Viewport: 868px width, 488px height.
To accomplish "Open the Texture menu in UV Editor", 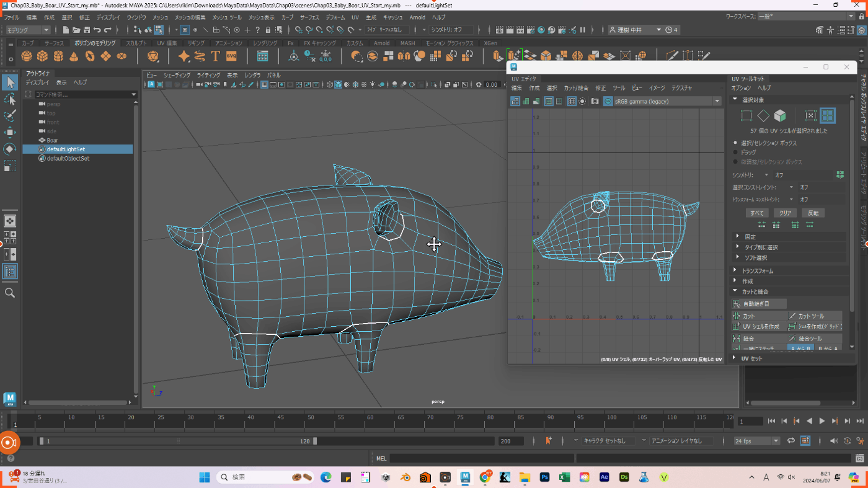I will pos(681,88).
